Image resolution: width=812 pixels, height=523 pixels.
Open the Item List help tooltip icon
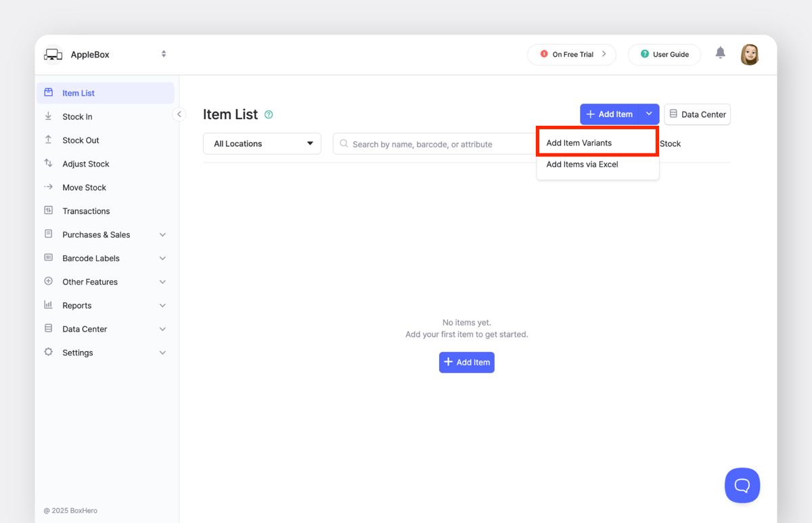pos(268,114)
